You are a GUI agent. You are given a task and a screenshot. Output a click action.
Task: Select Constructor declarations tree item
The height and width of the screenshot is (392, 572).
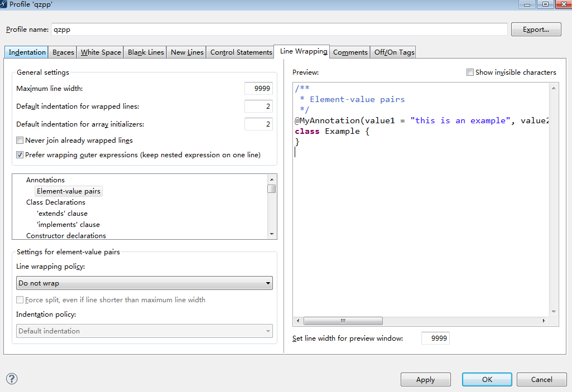pos(66,236)
